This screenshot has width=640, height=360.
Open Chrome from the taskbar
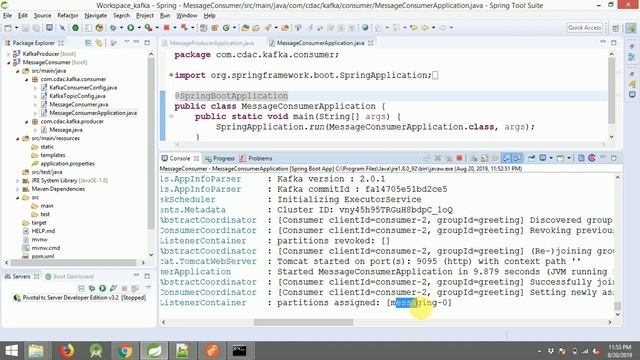(125, 351)
